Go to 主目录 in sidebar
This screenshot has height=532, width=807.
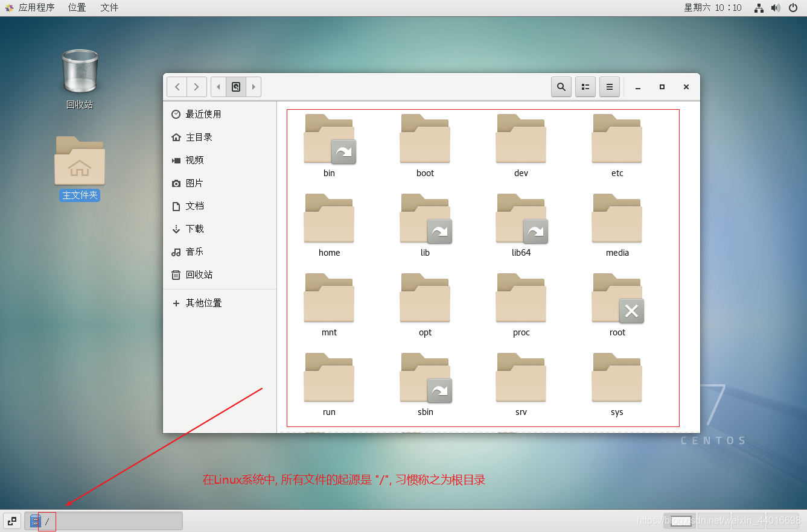coord(220,137)
